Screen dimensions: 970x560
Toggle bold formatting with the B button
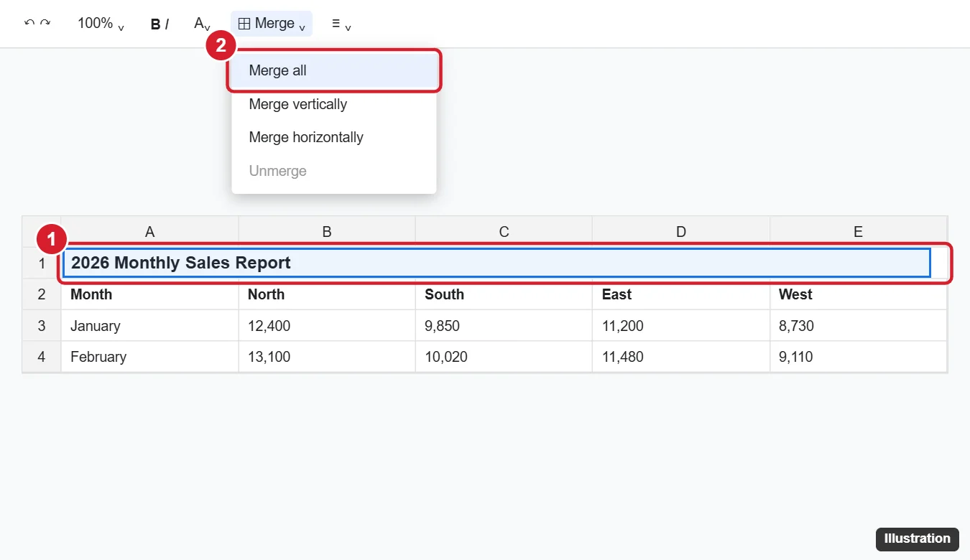[155, 24]
